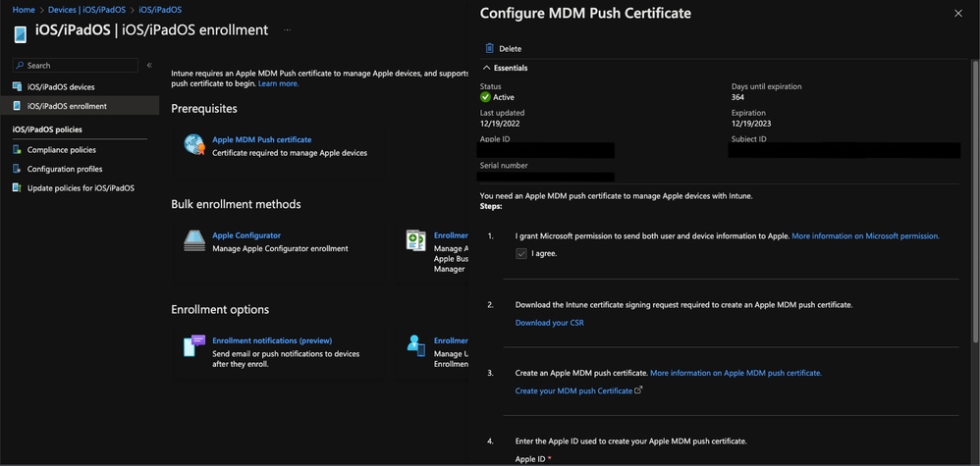This screenshot has width=980, height=466.
Task: Open More information on Microsoft permission
Action: click(x=865, y=236)
